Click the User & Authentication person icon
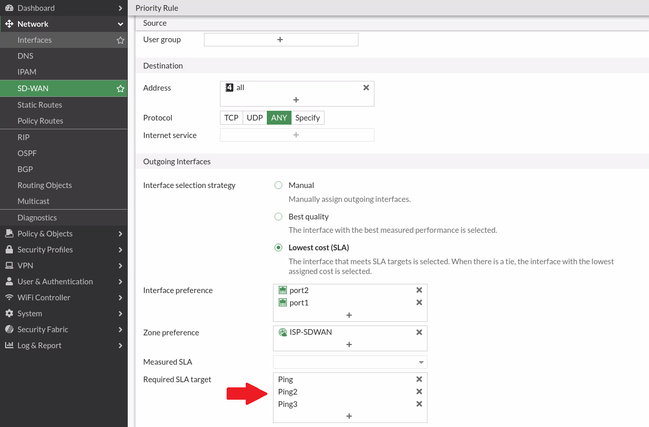The height and width of the screenshot is (427, 649). click(9, 281)
